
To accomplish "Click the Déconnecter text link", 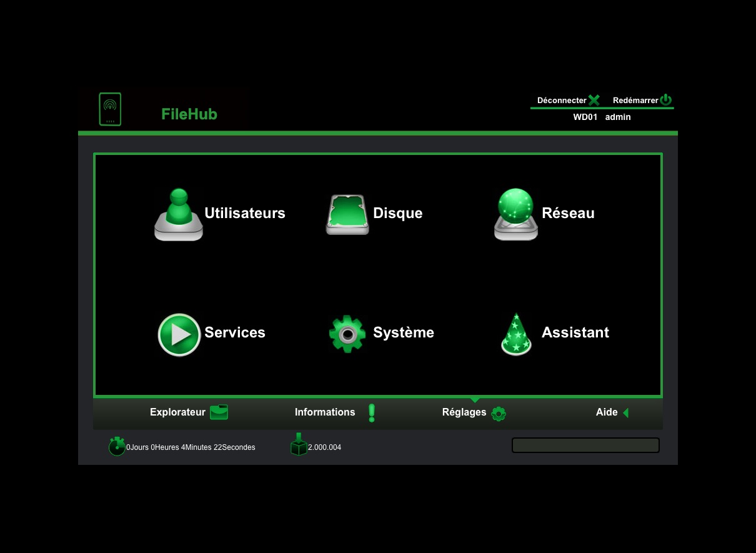I will (561, 101).
